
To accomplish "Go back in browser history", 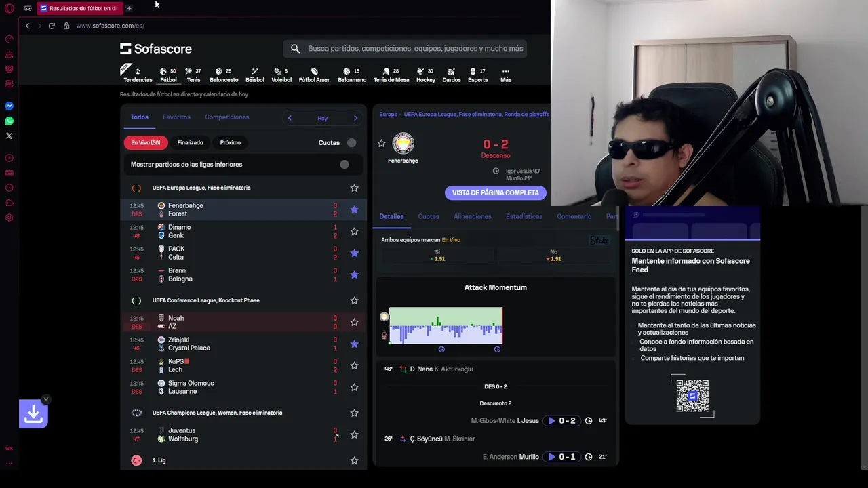I will tap(27, 26).
